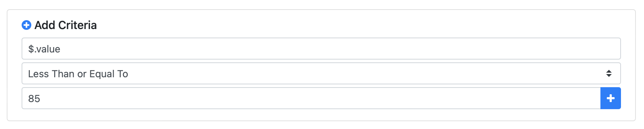The height and width of the screenshot is (129, 644).
Task: Click the up-down arrows on the operator select
Action: [x=609, y=73]
